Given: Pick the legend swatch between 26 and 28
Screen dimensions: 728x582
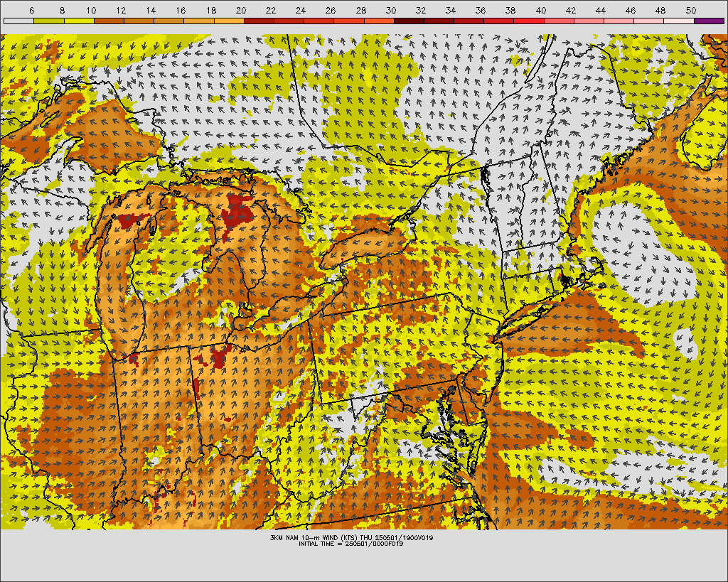Looking at the screenshot, I should click(349, 21).
